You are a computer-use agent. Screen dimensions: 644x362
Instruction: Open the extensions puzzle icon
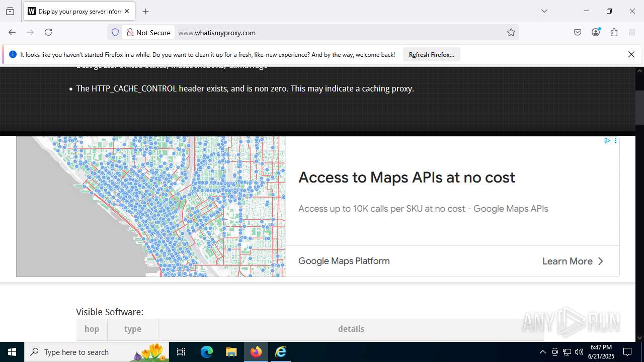coord(614,32)
